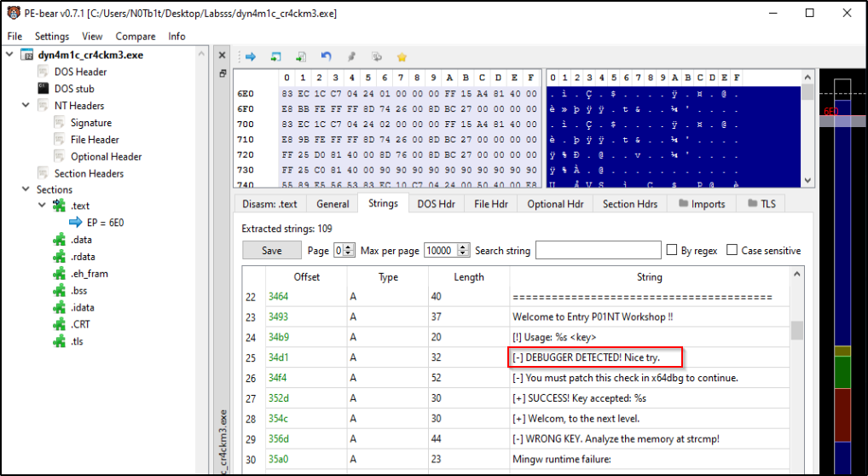Click the blue undo arrow toolbar icon
Image resolution: width=868 pixels, height=476 pixels.
(x=326, y=56)
